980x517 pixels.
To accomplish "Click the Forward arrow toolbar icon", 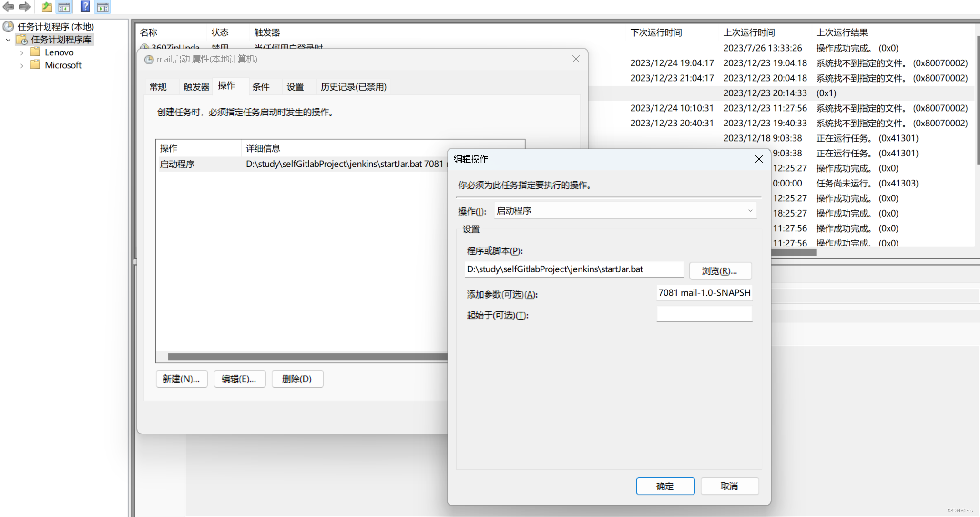I will point(25,7).
